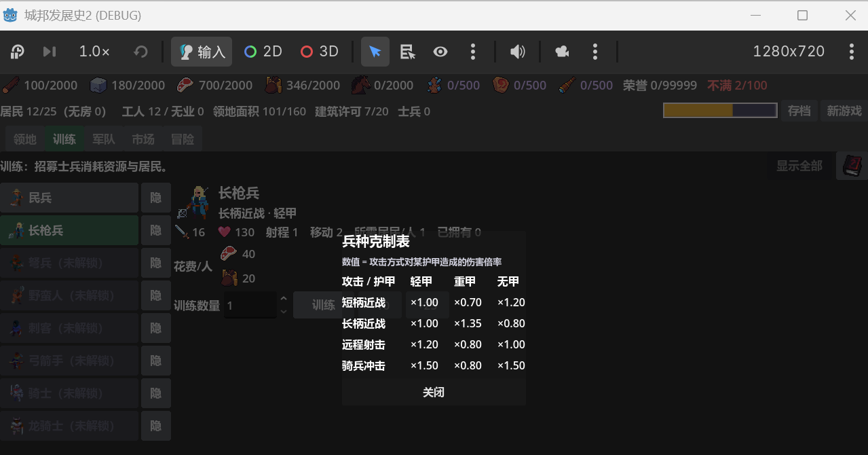Screen dimensions: 868x455
Task: Decrease 训练数量 with the down arrow
Action: pos(284,312)
